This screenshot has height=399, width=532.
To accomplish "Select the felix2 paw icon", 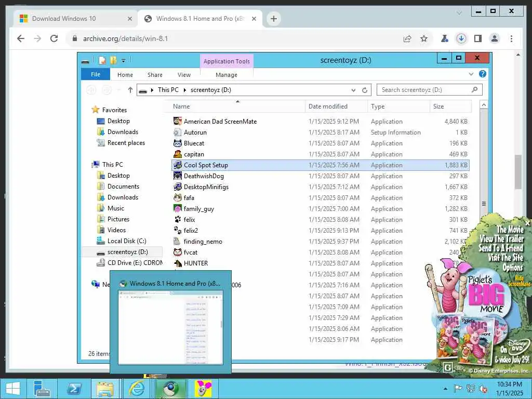I will [178, 230].
